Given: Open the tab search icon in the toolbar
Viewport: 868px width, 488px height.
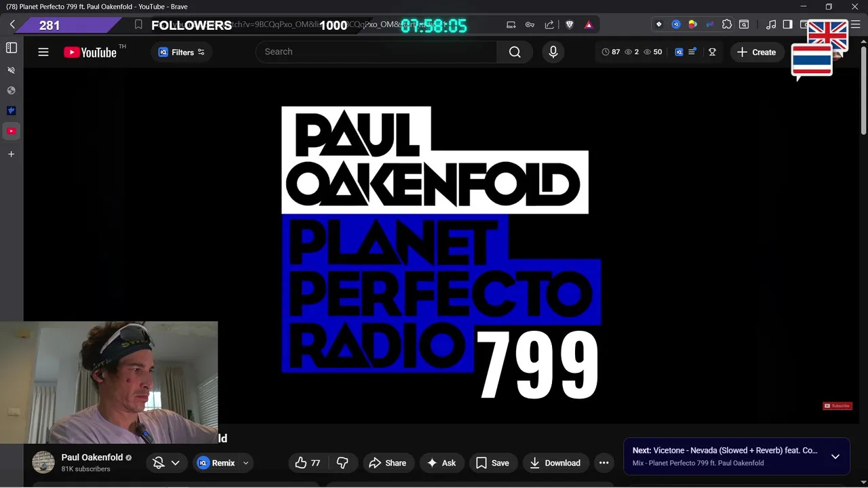Looking at the screenshot, I should click(x=744, y=24).
